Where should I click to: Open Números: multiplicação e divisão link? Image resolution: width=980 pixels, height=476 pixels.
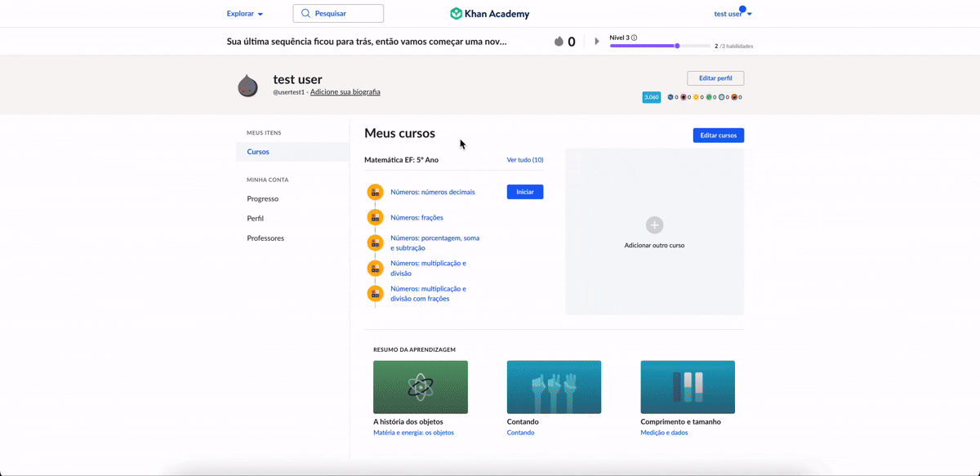pos(429,268)
